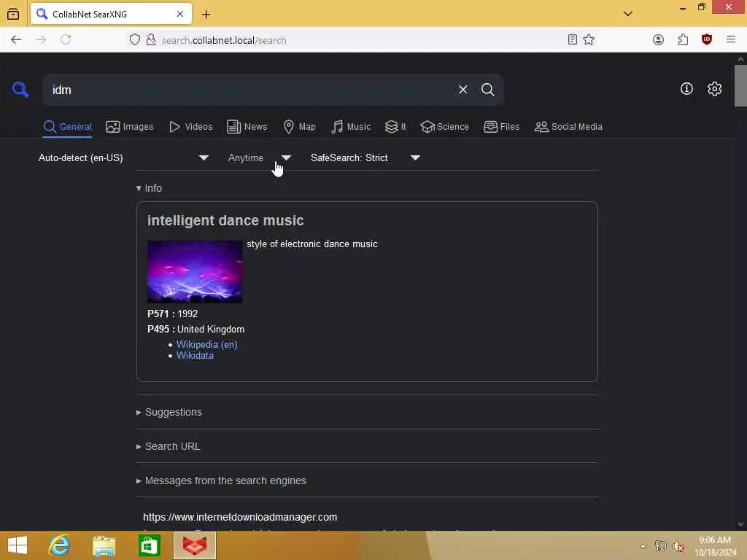Open the internetdownloadmanager.com result link

pos(240,517)
